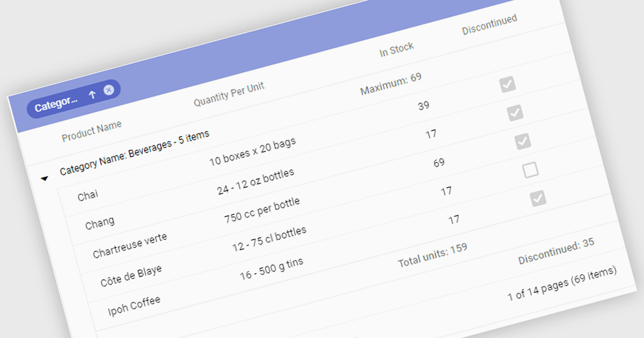Click the Chartreuse verte product cell

129,245
